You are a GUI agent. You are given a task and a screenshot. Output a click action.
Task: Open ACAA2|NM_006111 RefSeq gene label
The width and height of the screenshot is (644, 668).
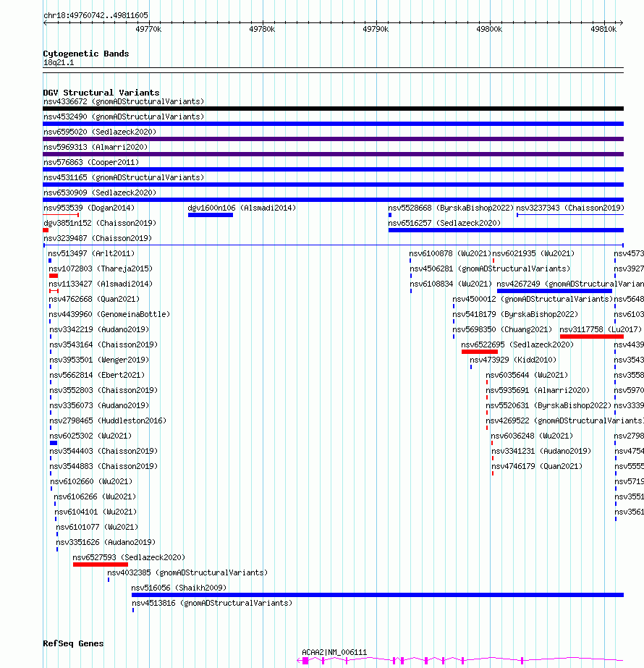(x=334, y=652)
